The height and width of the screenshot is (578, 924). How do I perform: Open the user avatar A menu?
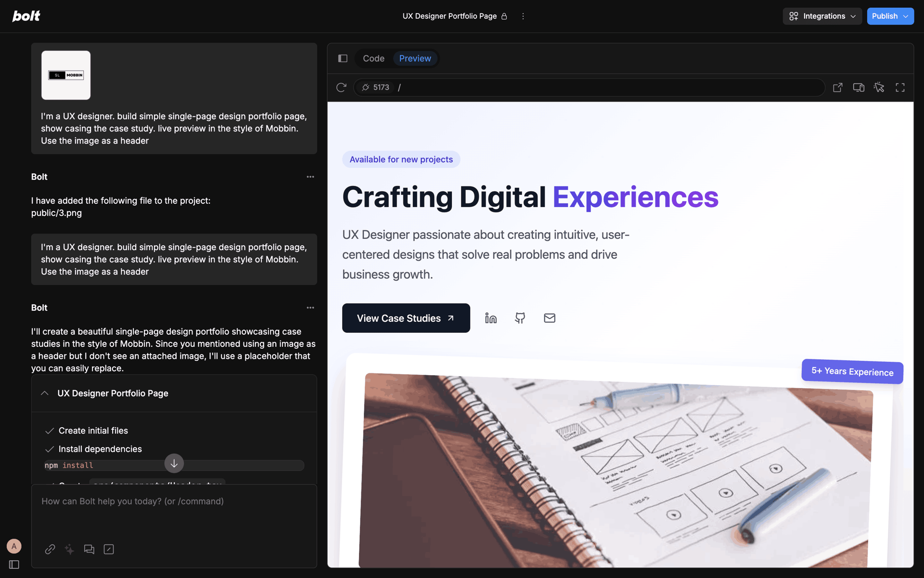tap(14, 546)
